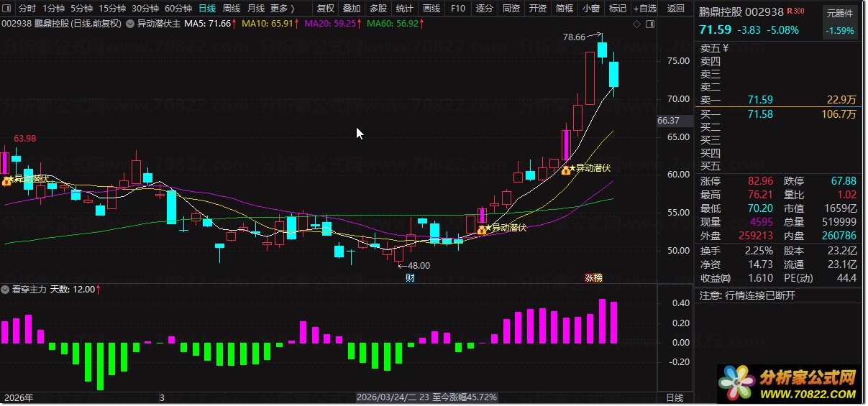
Task: Select the 15分钟 period
Action: [112, 9]
